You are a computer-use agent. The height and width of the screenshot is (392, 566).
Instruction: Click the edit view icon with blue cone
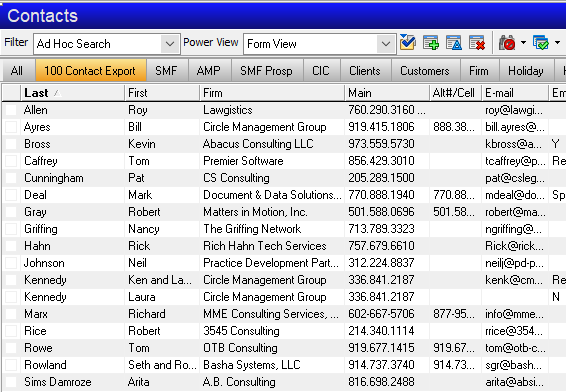(x=454, y=43)
